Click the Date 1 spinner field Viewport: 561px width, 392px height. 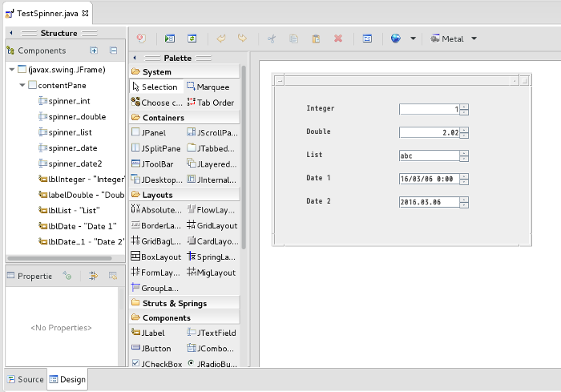point(429,179)
